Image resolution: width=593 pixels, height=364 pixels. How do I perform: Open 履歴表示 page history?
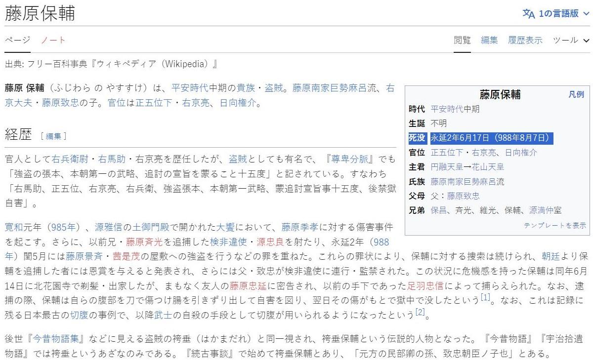[525, 40]
